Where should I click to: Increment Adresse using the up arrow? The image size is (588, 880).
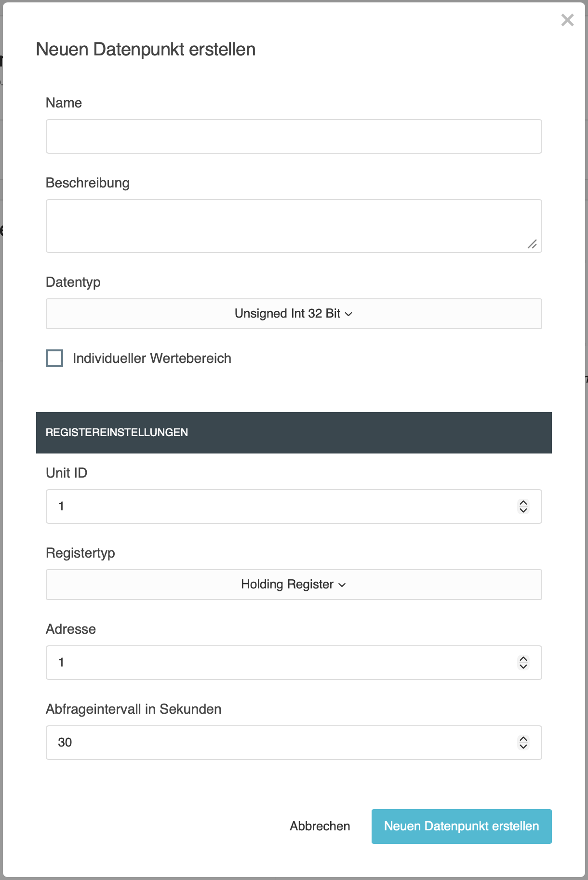523,659
